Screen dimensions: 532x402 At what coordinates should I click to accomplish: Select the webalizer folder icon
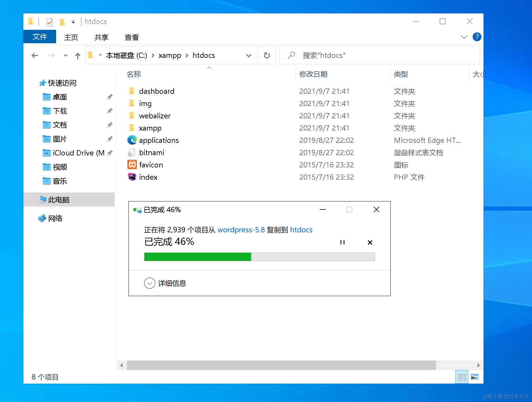click(132, 116)
